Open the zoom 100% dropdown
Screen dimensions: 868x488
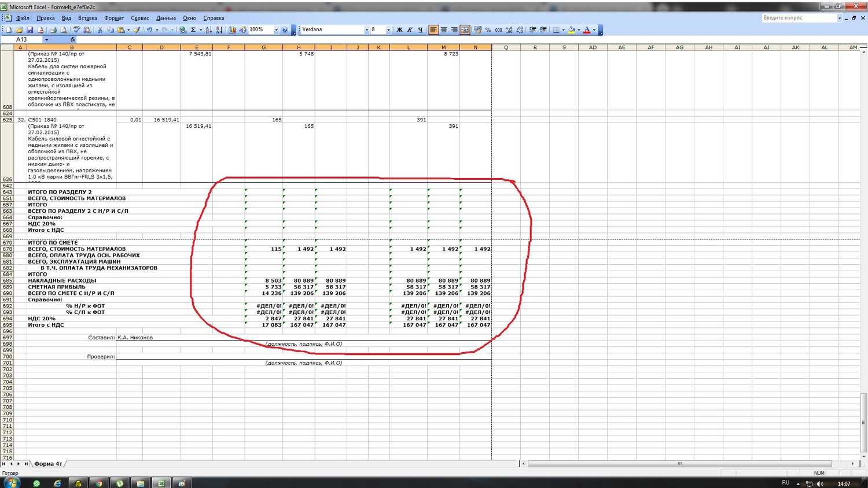[276, 30]
